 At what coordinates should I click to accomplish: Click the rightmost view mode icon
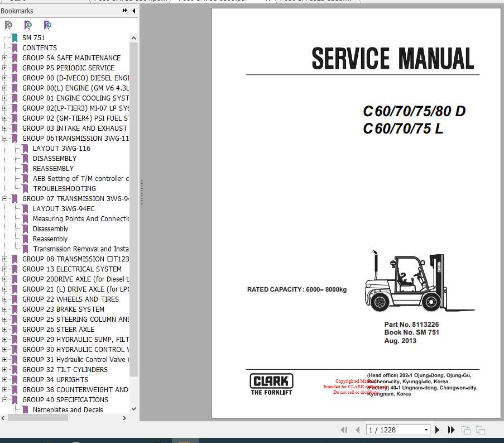(481, 430)
